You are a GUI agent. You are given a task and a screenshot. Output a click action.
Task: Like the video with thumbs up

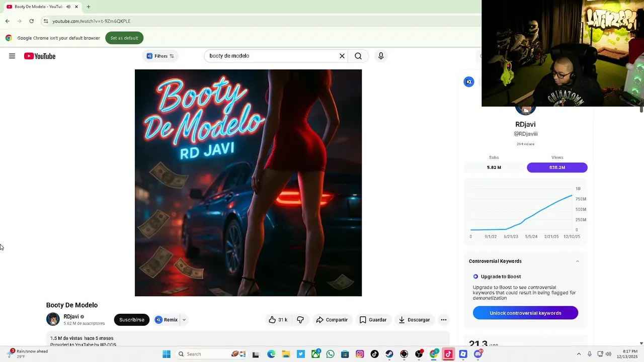pyautogui.click(x=278, y=320)
